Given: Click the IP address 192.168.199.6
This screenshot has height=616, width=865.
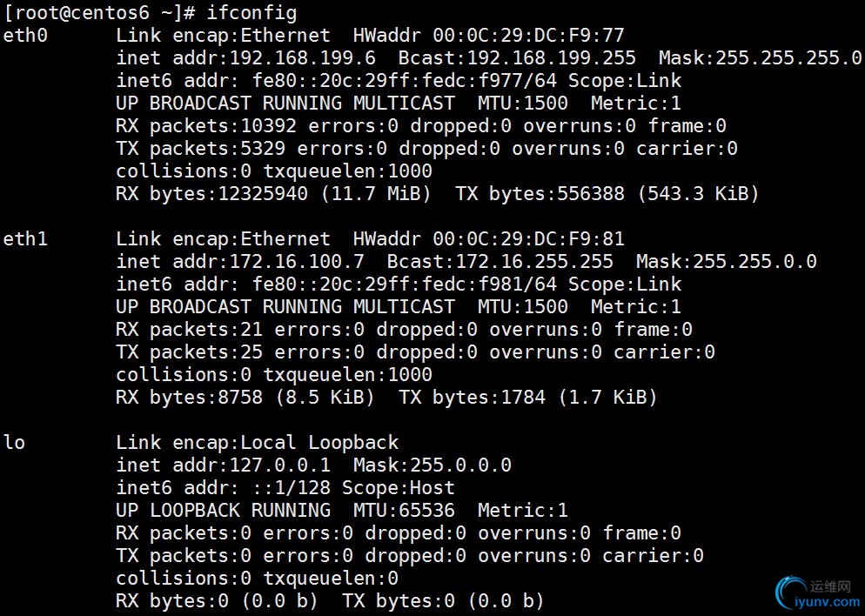Looking at the screenshot, I should [x=302, y=58].
